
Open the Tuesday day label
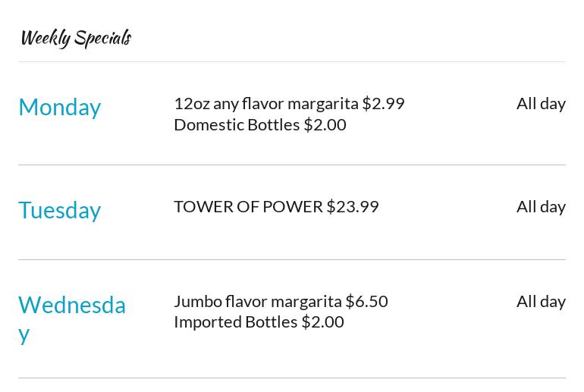coord(59,210)
